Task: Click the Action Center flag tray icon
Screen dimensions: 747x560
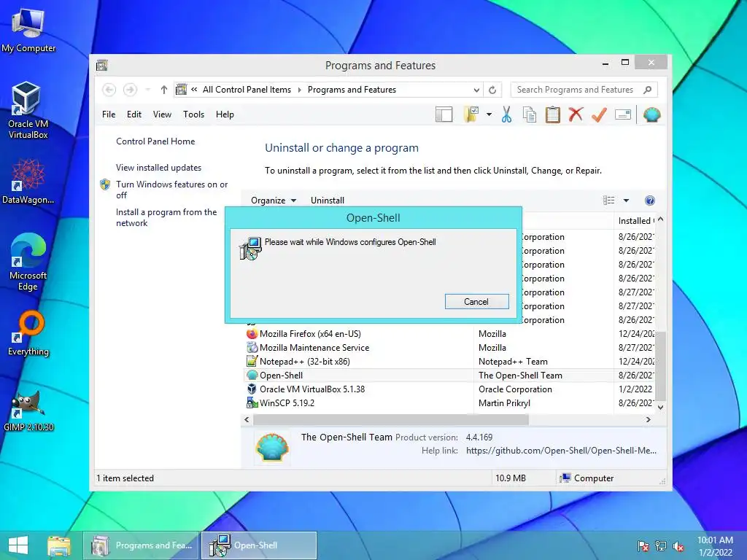Action: (643, 545)
